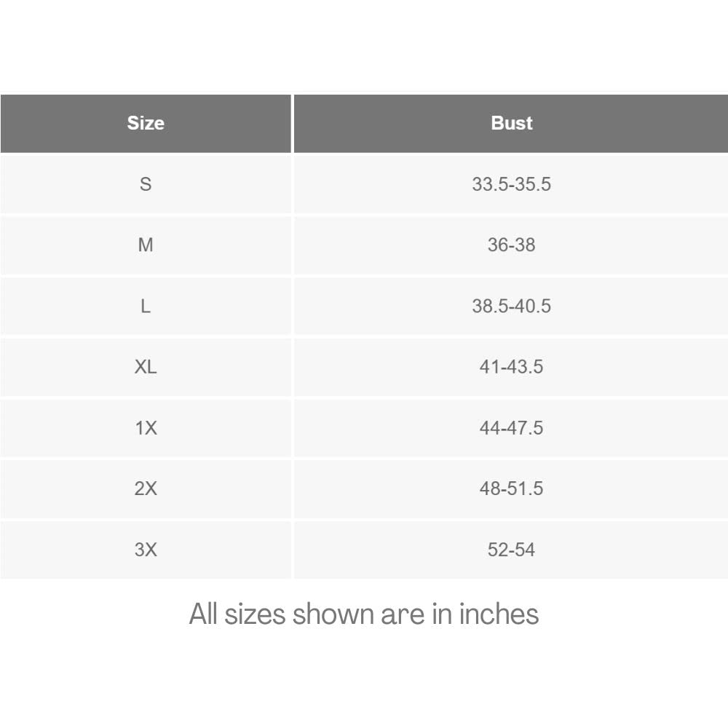Image resolution: width=728 pixels, height=728 pixels.
Task: Click the 36-38 bust measurement
Action: [x=511, y=245]
